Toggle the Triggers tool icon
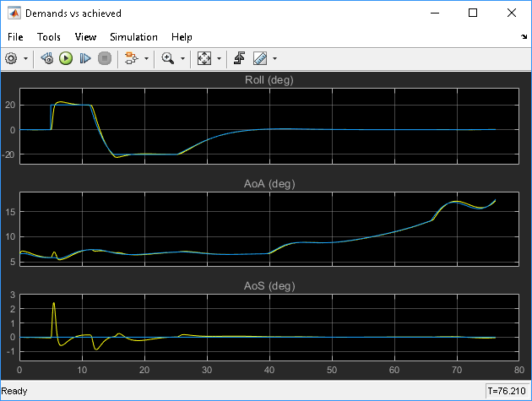 click(x=239, y=58)
